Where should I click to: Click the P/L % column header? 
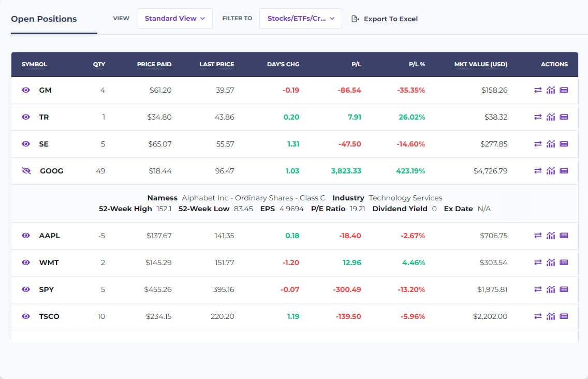click(417, 64)
